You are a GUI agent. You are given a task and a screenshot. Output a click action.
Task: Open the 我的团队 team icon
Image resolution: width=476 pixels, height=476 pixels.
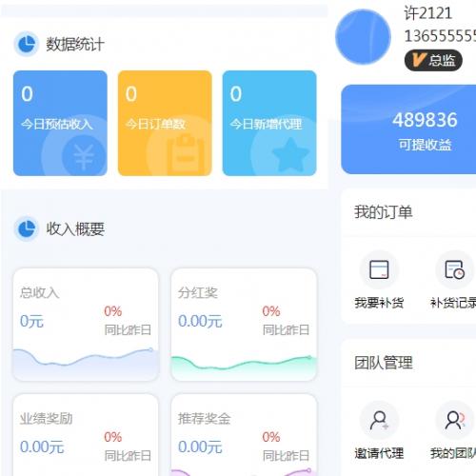[455, 420]
